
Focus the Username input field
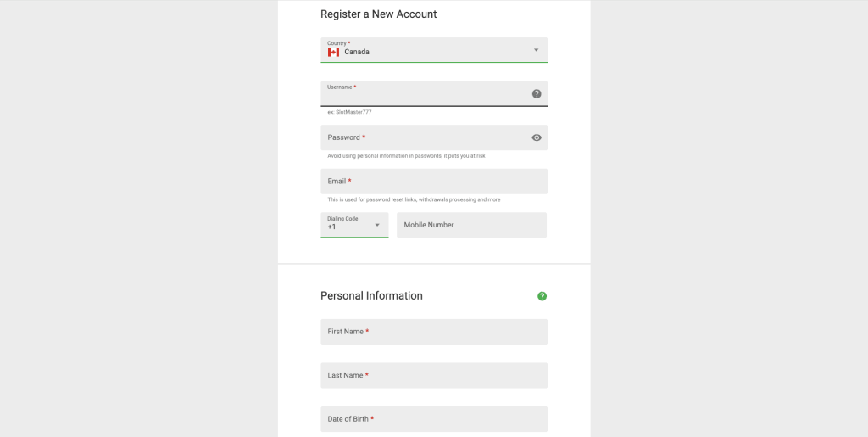tap(424, 96)
